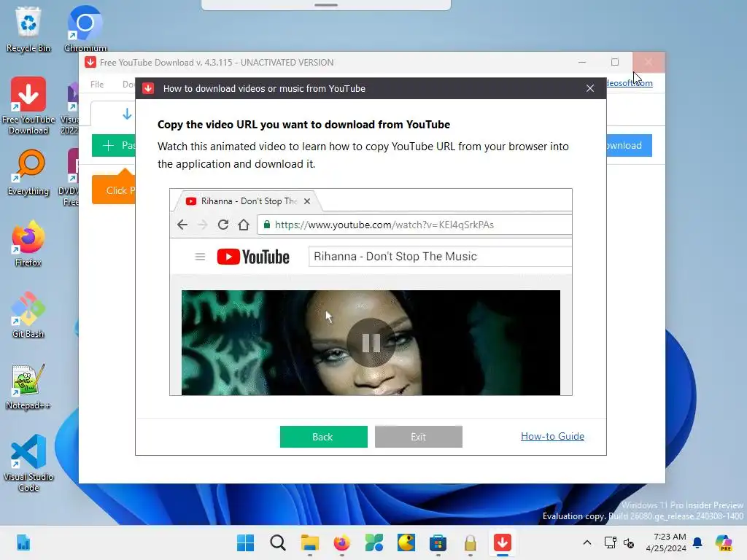
Task: Close the How to download dialog
Action: (589, 88)
